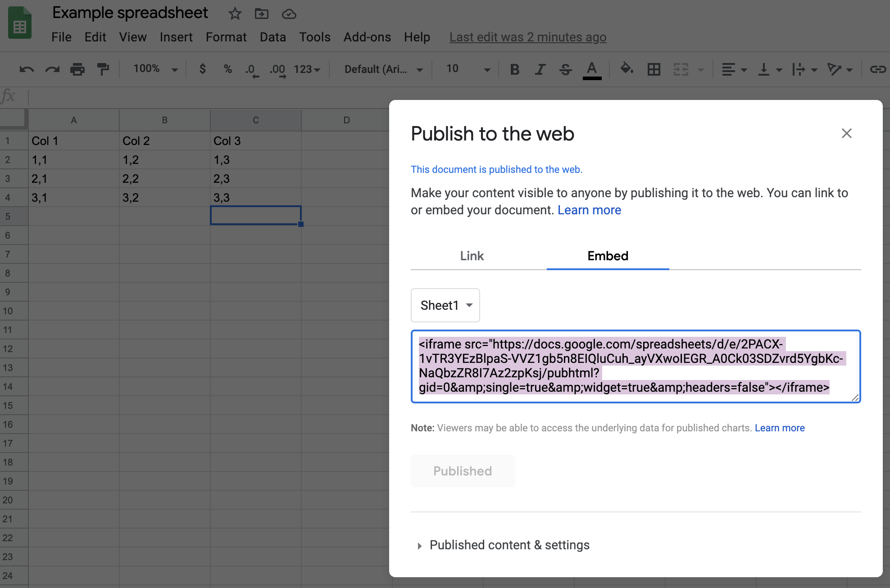Click the cell with value 1,1
The width and height of the screenshot is (890, 588).
(x=74, y=160)
